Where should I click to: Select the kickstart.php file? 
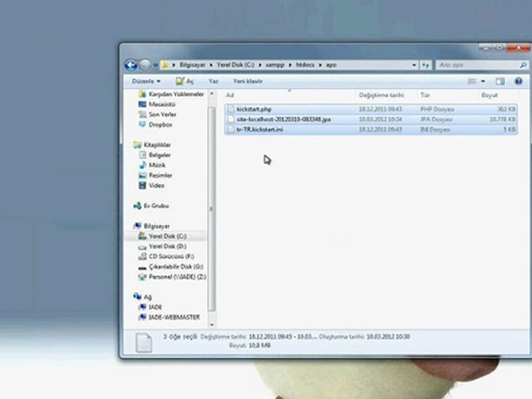tap(371, 109)
